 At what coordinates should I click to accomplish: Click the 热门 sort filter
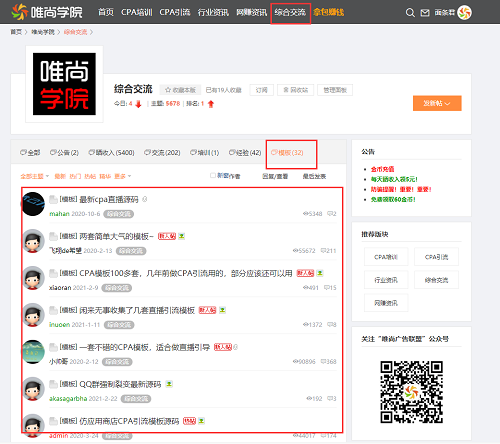(75, 176)
